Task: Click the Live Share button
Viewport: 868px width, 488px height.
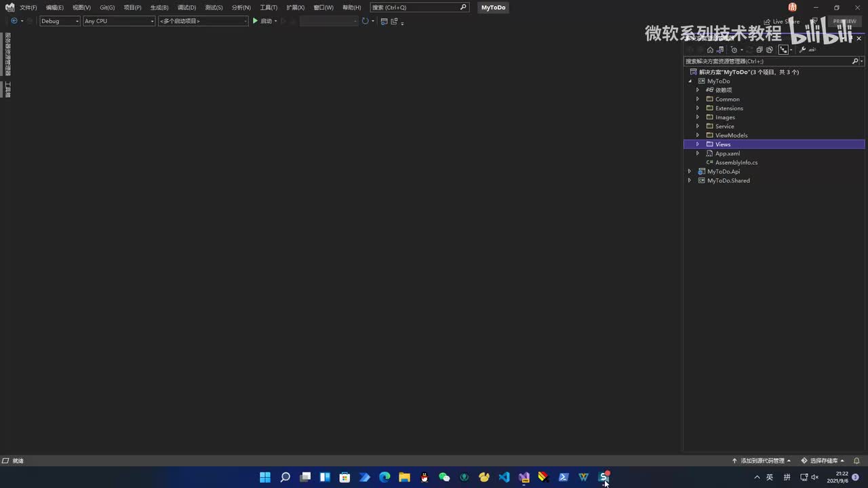Action: [x=782, y=22]
